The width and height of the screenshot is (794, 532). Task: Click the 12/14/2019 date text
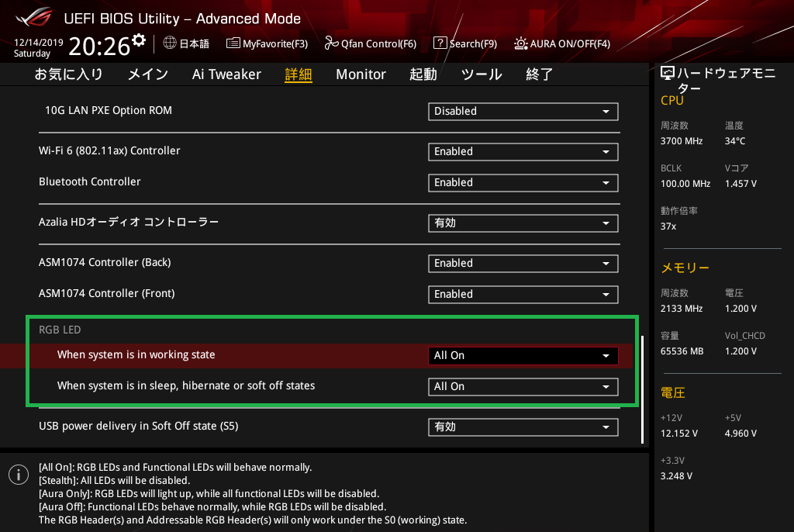(x=39, y=43)
